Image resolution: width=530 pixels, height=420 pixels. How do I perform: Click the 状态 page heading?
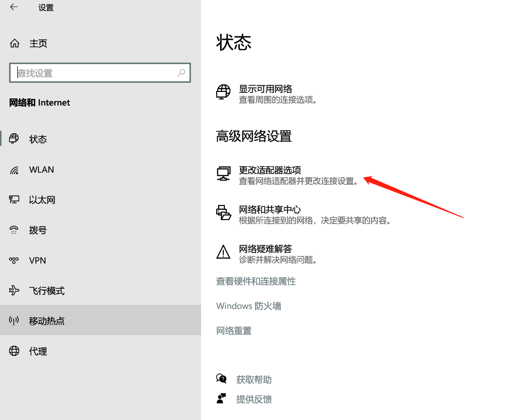tap(233, 42)
